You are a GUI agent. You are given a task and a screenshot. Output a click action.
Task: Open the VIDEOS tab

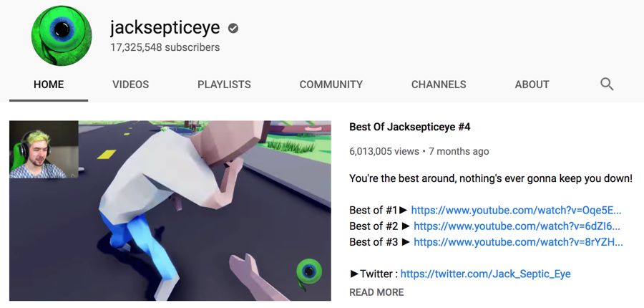coord(131,85)
